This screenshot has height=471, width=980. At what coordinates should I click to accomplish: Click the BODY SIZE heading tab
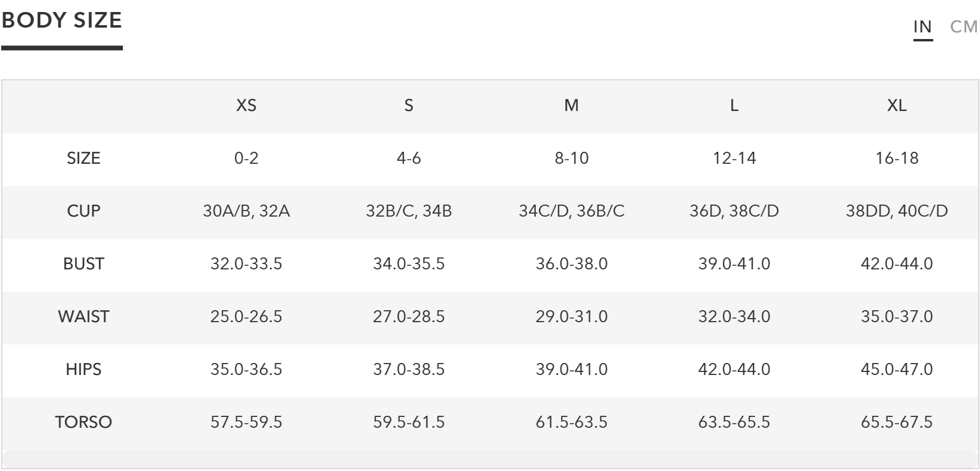pyautogui.click(x=62, y=20)
